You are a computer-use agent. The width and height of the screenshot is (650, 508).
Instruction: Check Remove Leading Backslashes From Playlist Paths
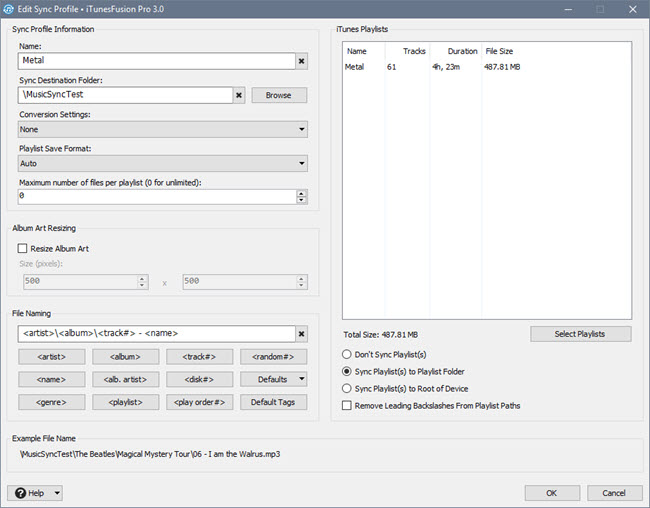(347, 406)
